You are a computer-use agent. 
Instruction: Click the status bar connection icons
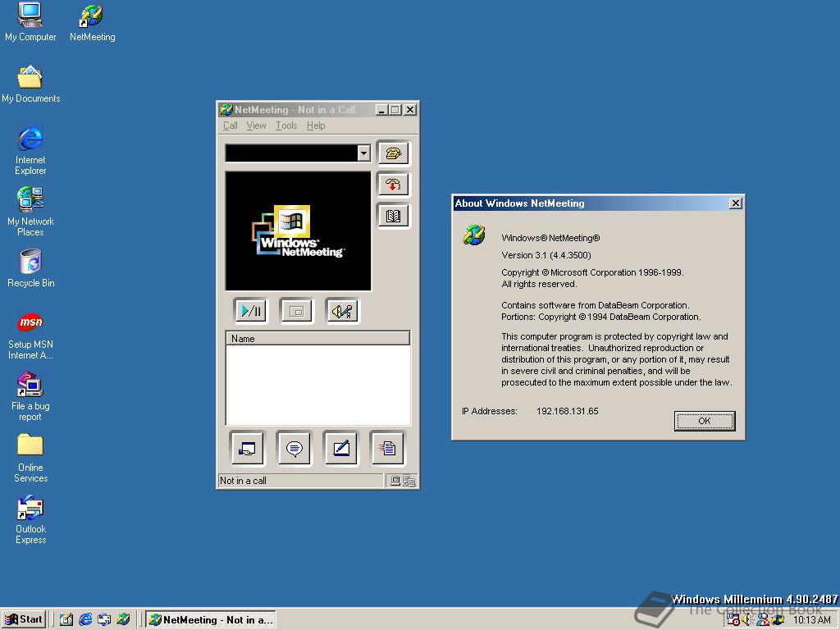coord(402,481)
